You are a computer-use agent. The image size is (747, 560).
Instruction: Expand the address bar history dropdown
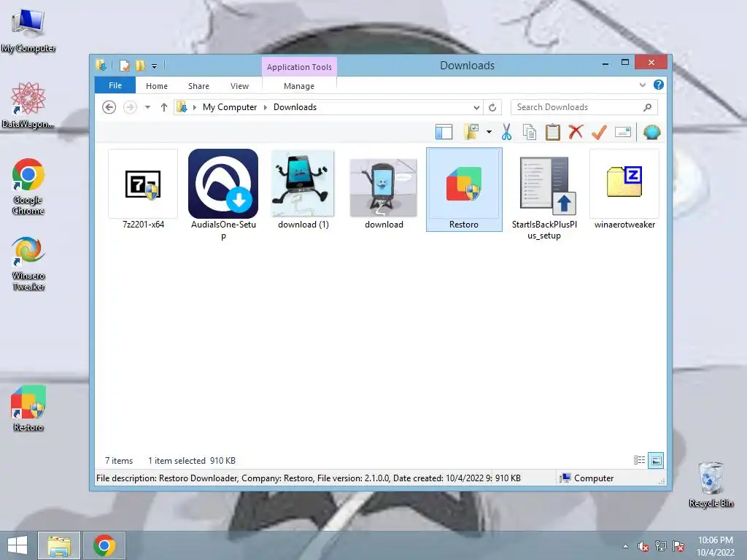point(476,108)
